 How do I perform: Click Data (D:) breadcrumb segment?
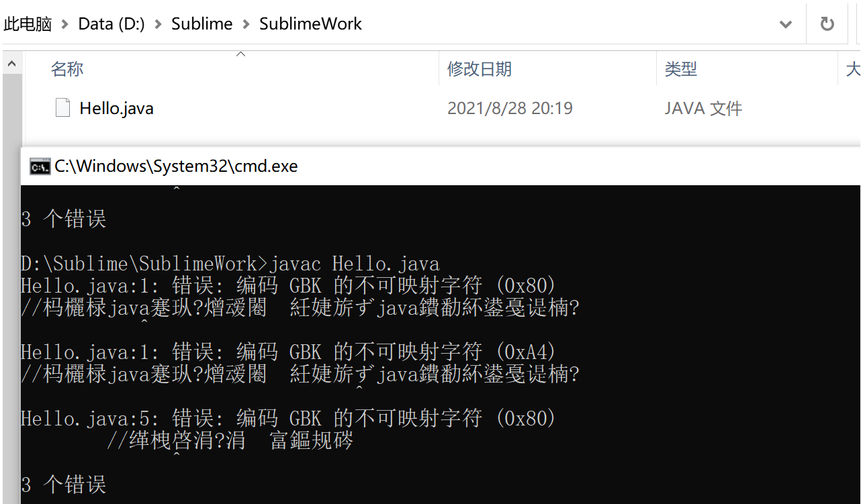click(x=111, y=24)
